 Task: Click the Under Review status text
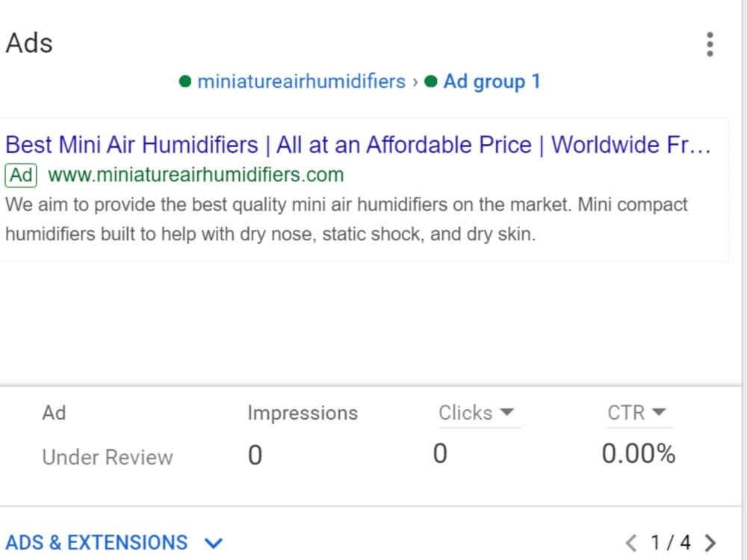[108, 457]
